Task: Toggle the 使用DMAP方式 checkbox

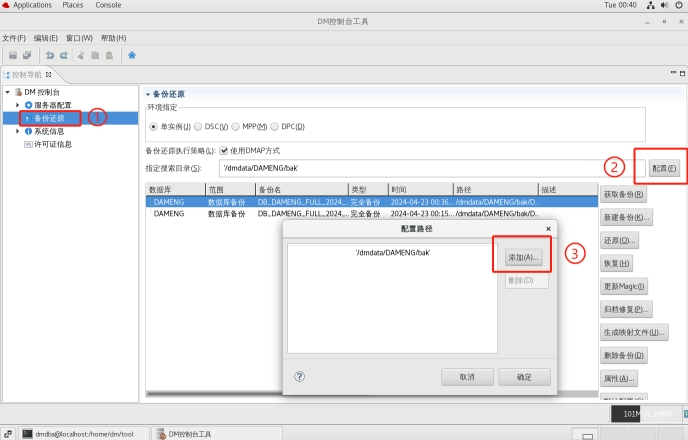Action: 224,151
